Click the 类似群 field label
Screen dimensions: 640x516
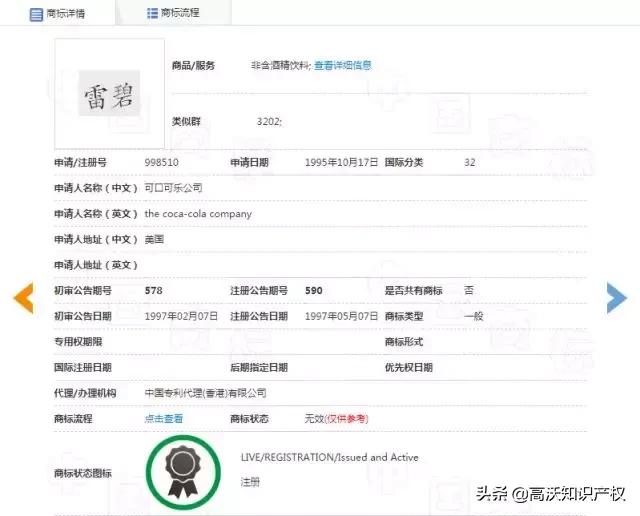186,122
